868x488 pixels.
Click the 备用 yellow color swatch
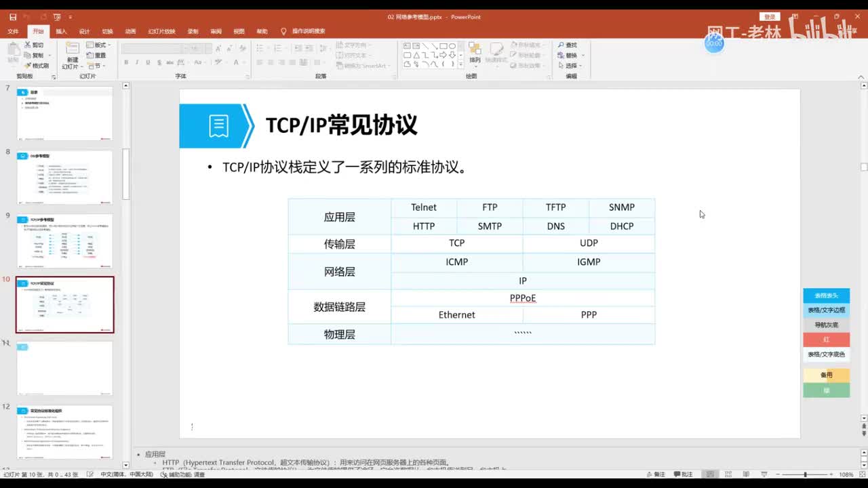[x=826, y=375]
